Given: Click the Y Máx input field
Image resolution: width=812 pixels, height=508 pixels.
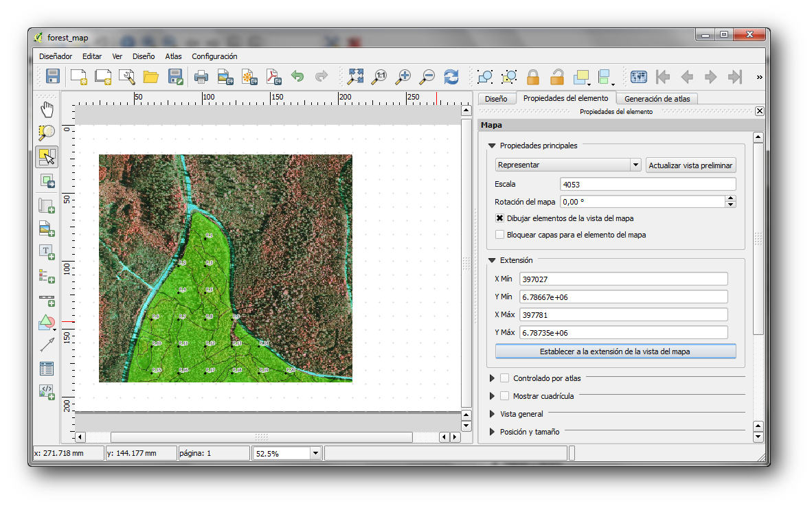Looking at the screenshot, I should pyautogui.click(x=624, y=333).
